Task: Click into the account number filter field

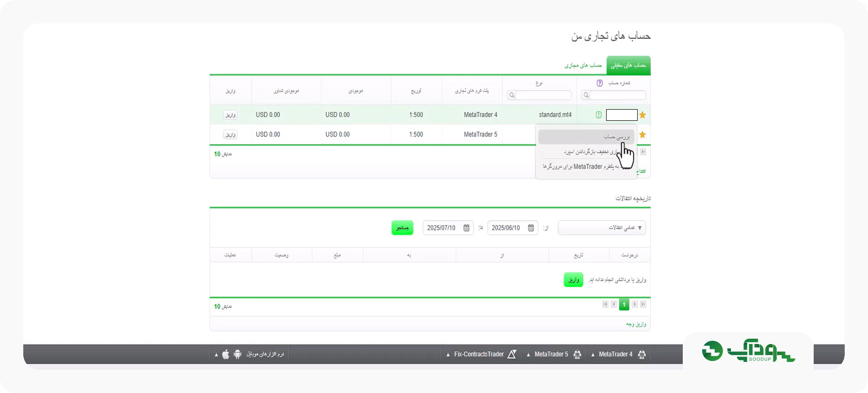Action: click(x=617, y=95)
